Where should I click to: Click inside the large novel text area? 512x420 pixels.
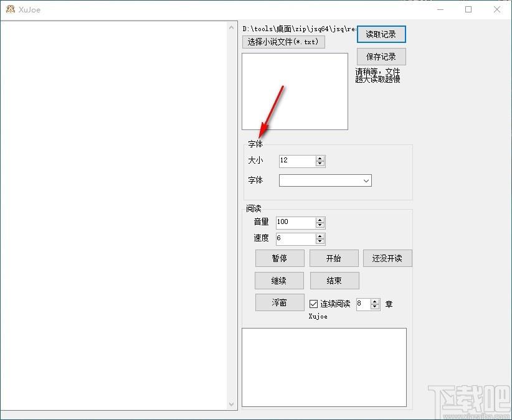[x=114, y=215]
